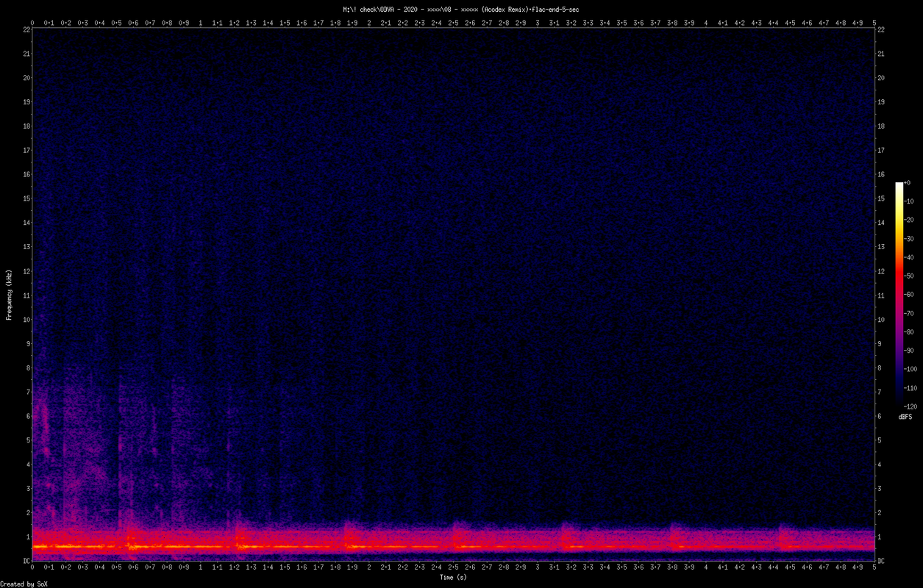923x588 pixels.
Task: Click the 'Frequency (kHz)' axis label
Action: (9, 295)
